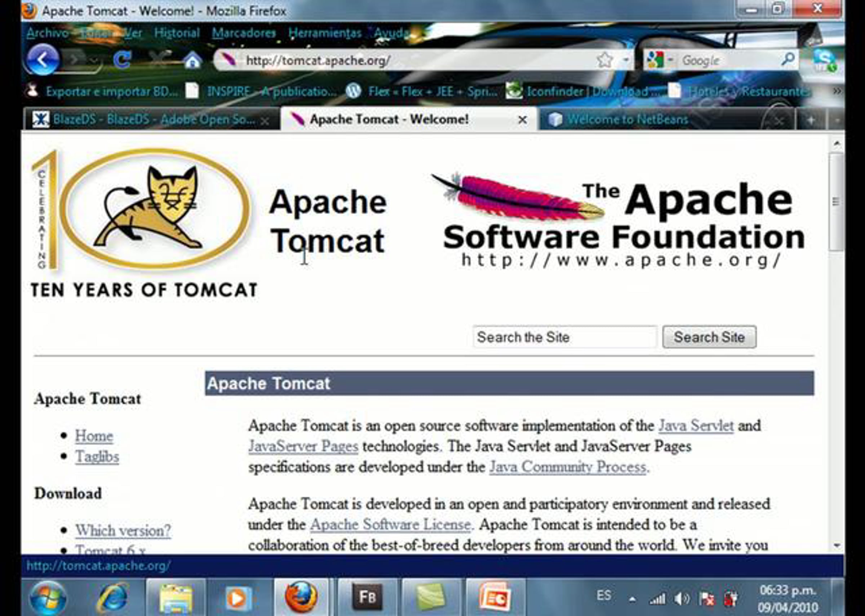Open the Java Servlet link
Image resolution: width=865 pixels, height=616 pixels.
coord(696,425)
